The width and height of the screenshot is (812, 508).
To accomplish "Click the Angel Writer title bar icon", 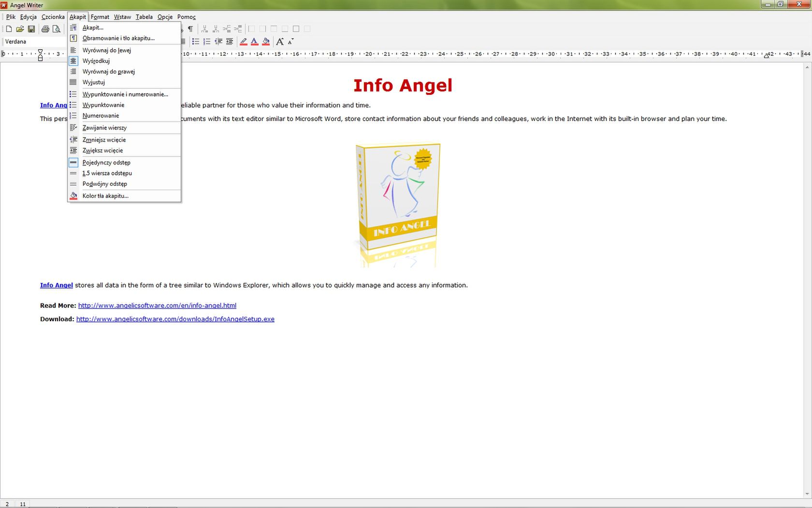I will pos(4,5).
